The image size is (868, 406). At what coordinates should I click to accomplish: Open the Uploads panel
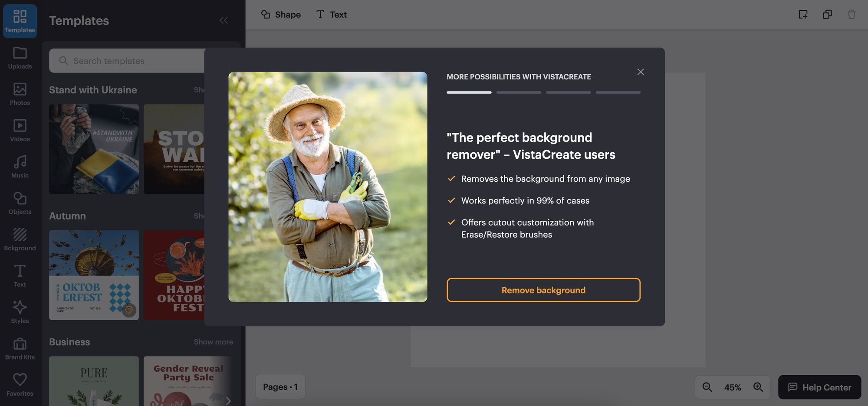(x=20, y=59)
